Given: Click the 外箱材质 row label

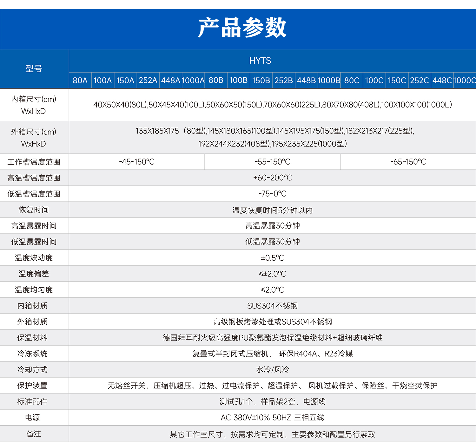Looking at the screenshot, I should click(32, 321).
